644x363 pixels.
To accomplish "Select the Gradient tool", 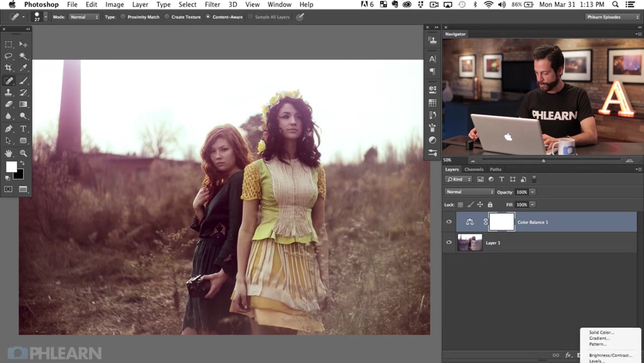I will coord(23,104).
